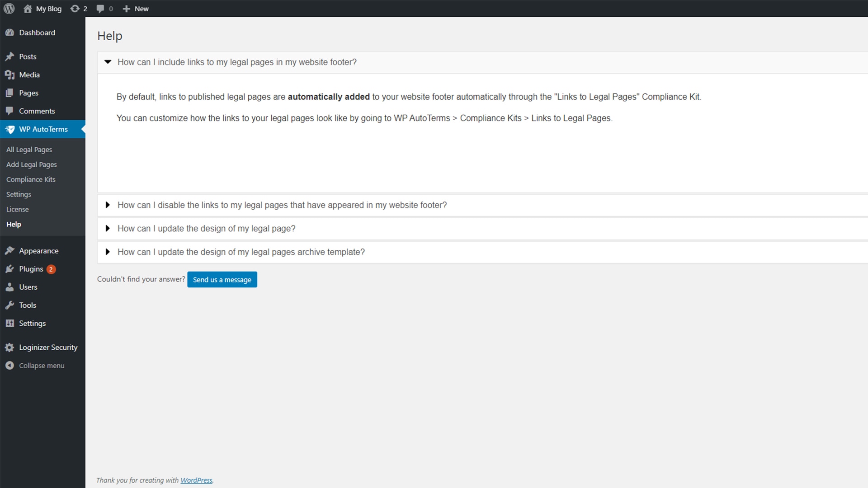Click the Posts icon in sidebar
Viewport: 868px width, 488px height.
point(9,56)
